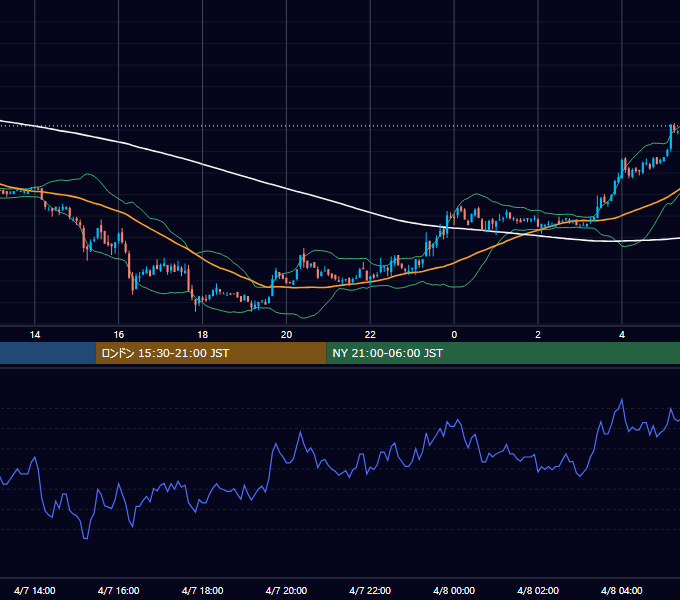This screenshot has height=600, width=680.
Task: Click the 14 hour label on price chart axis
Action: 35,335
